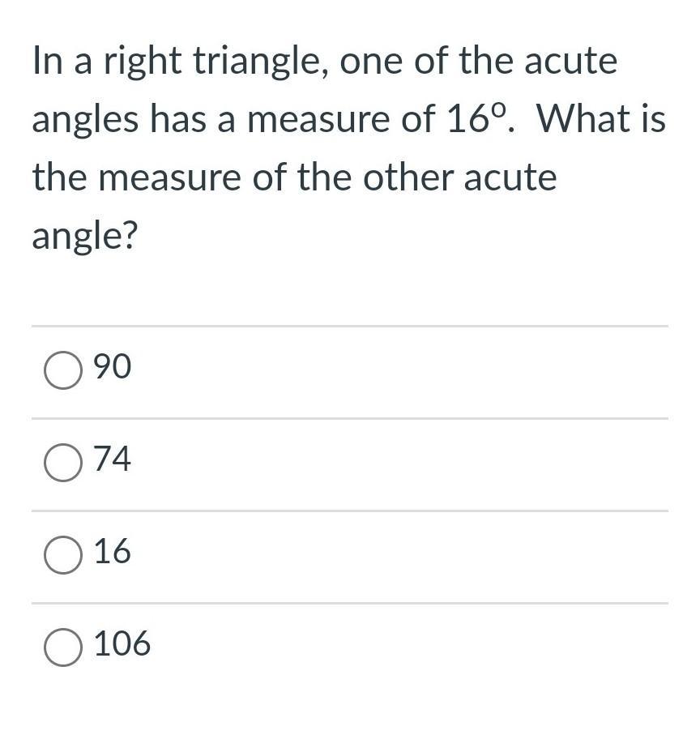700x735 pixels.
Task: Mark the 16 option radio button
Action: click(63, 555)
